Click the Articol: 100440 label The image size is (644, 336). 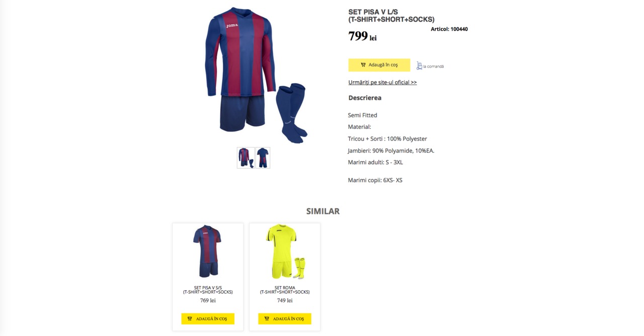449,29
